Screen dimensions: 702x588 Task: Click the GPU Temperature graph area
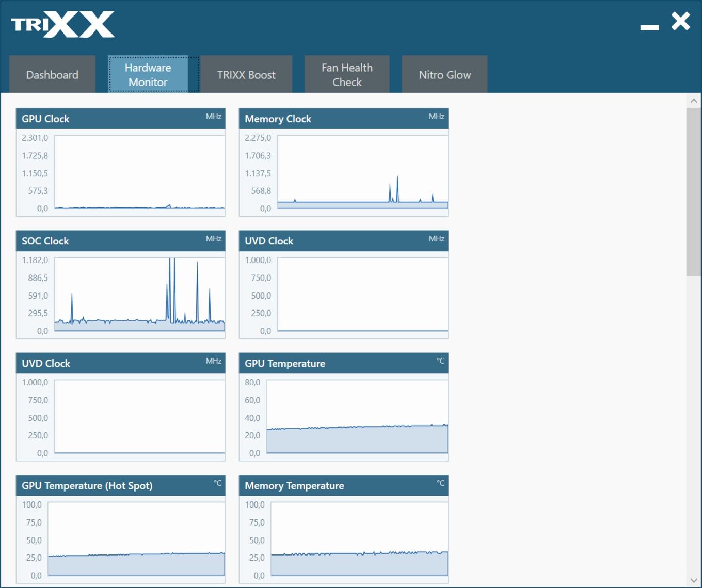click(x=357, y=416)
